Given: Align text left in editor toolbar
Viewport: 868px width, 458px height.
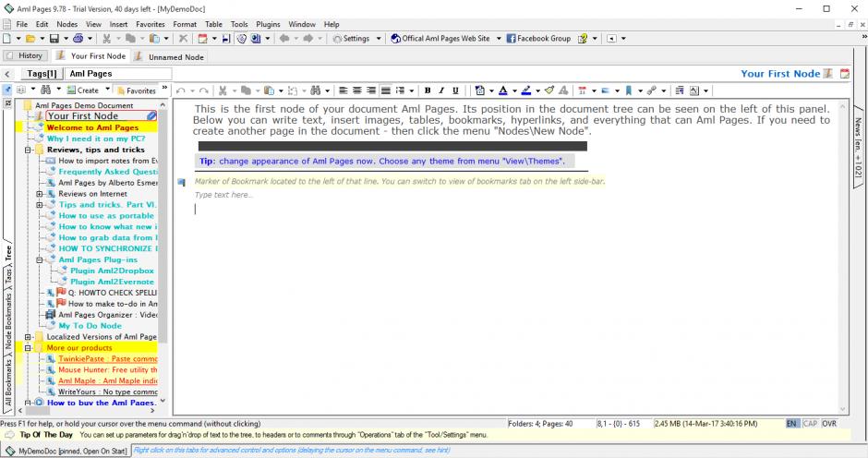Looking at the screenshot, I should [x=344, y=90].
